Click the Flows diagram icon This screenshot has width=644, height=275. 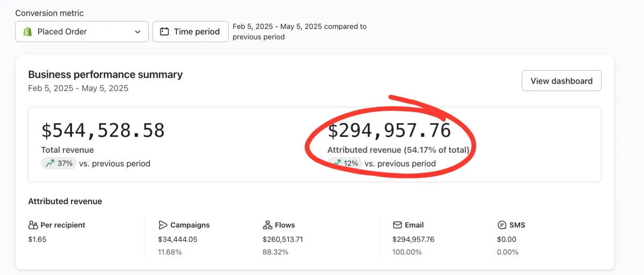[267, 225]
